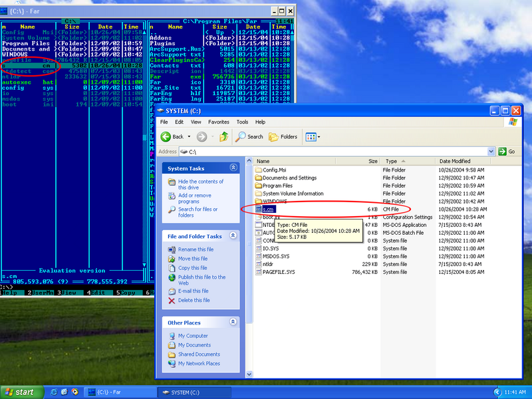Click the Delete this file link
532x399 pixels.
[194, 300]
